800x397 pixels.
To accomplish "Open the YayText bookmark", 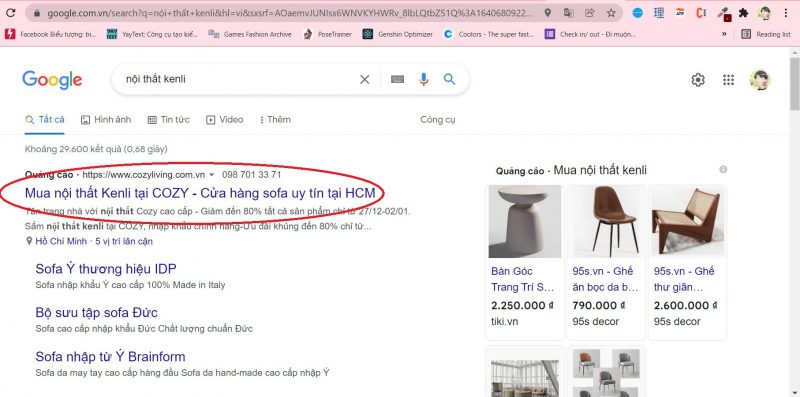I will (152, 34).
